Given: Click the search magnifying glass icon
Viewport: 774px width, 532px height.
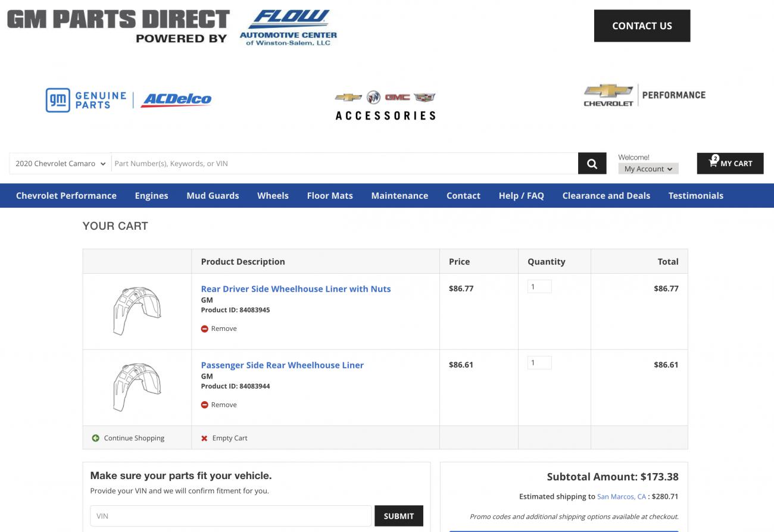Looking at the screenshot, I should [592, 164].
